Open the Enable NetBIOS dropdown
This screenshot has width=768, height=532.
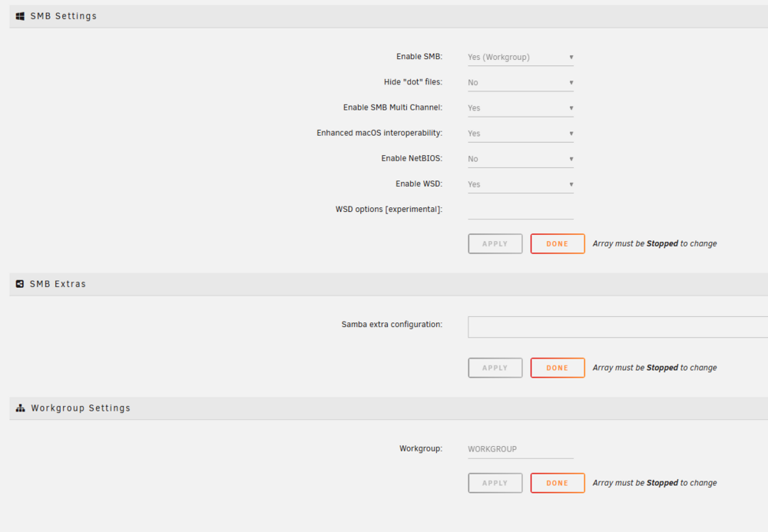pos(520,159)
